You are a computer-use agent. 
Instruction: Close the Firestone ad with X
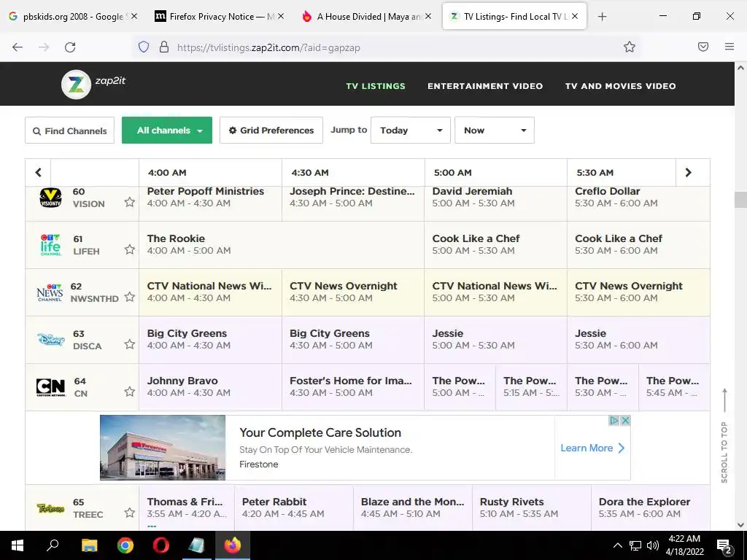click(625, 421)
